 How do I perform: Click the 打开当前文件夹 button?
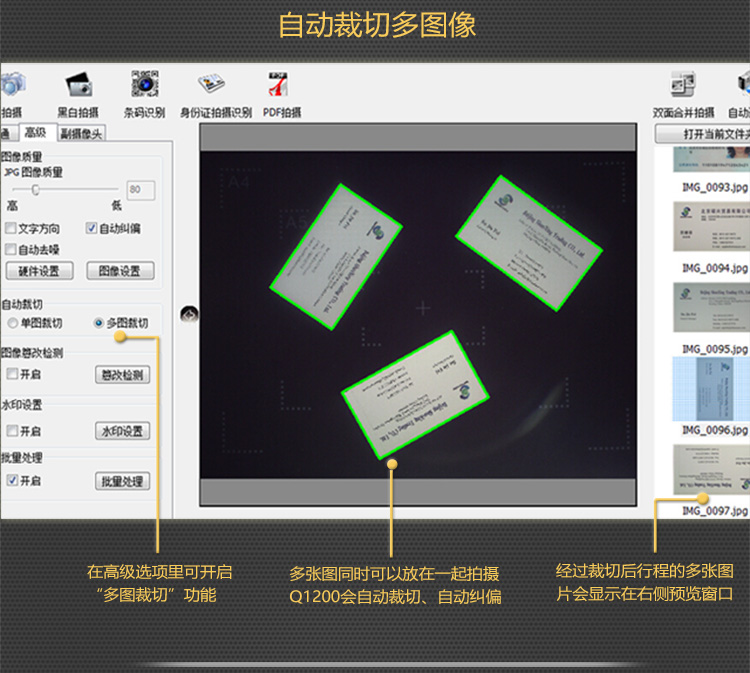coord(703,134)
